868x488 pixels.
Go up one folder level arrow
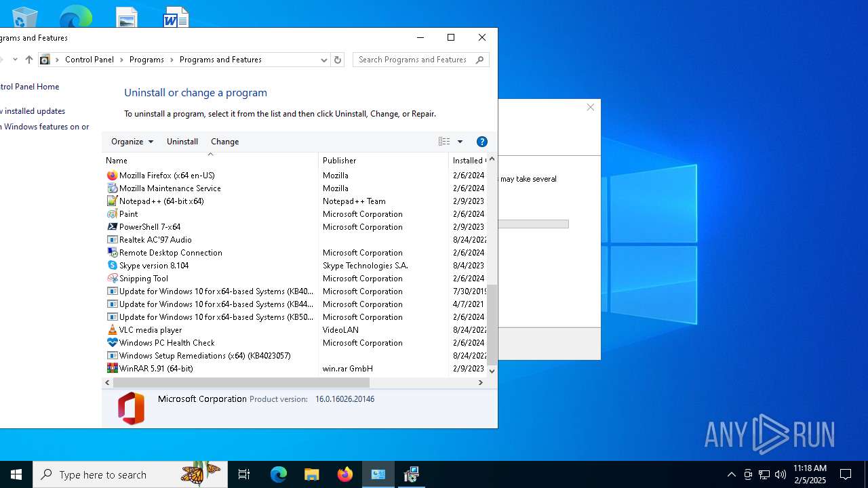29,60
